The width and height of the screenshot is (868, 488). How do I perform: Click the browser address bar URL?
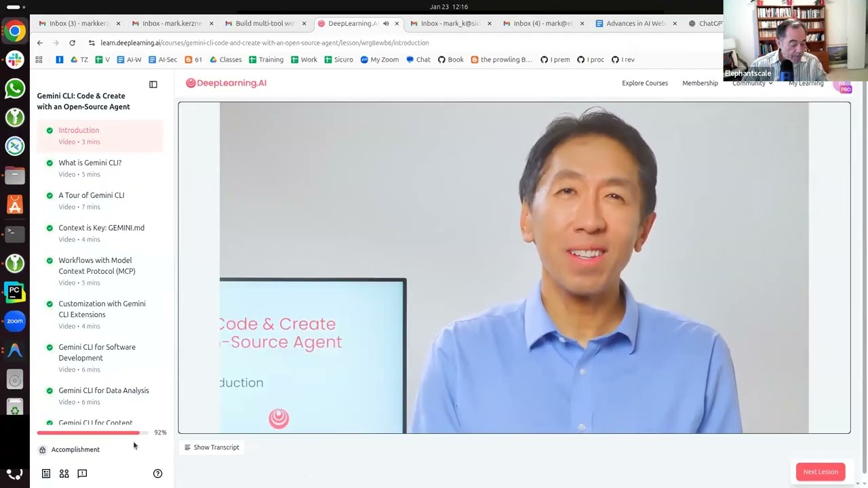pos(264,43)
